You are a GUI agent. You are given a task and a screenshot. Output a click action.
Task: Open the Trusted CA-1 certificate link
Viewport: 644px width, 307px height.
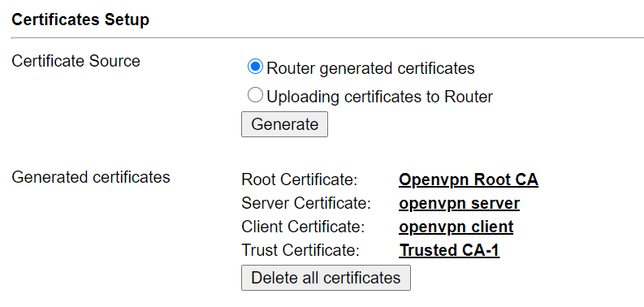449,250
